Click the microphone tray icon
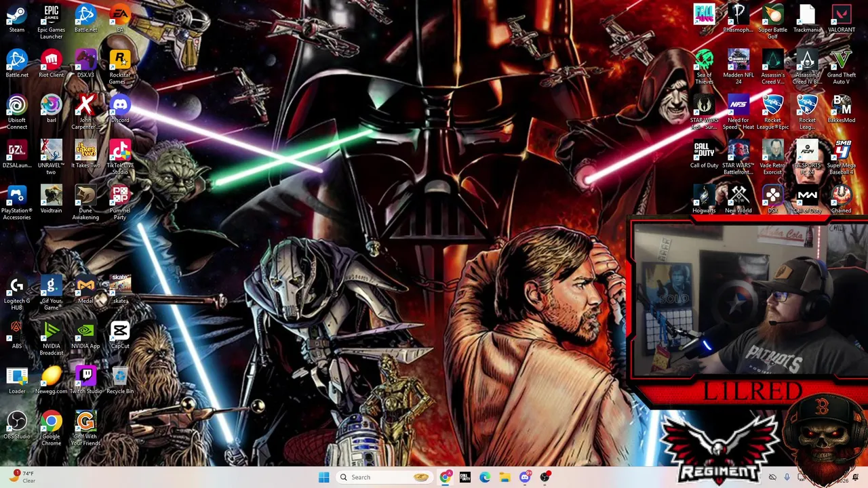The width and height of the screenshot is (868, 488). coord(787,477)
